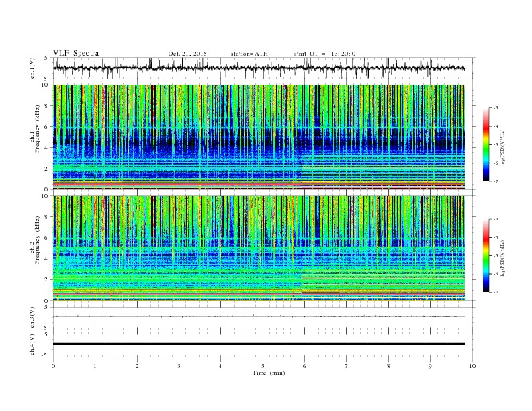Click the final time axis tick label '10'

coord(472,366)
